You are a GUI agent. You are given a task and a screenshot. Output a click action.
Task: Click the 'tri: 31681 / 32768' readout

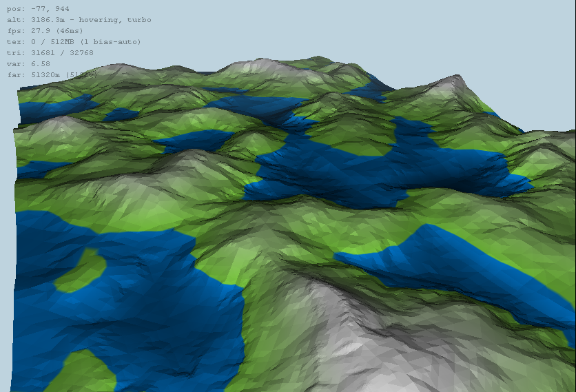pos(52,53)
